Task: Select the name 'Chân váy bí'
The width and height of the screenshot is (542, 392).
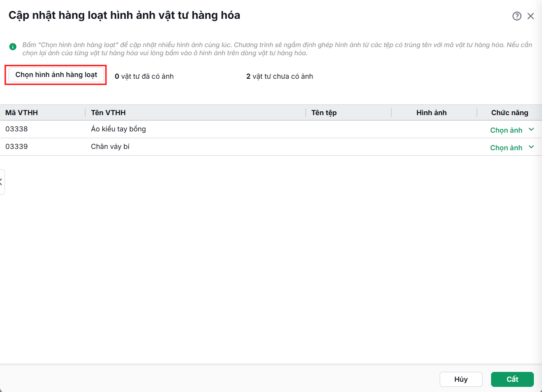Action: click(110, 146)
